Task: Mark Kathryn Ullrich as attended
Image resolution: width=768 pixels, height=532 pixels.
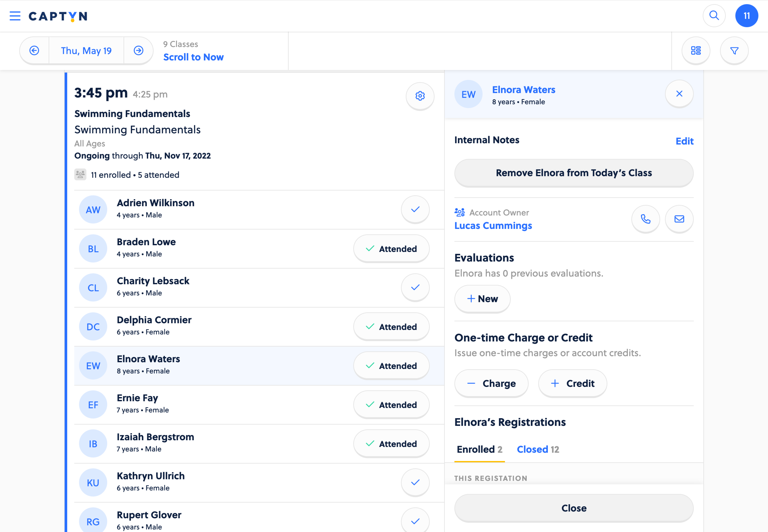Action: point(415,482)
